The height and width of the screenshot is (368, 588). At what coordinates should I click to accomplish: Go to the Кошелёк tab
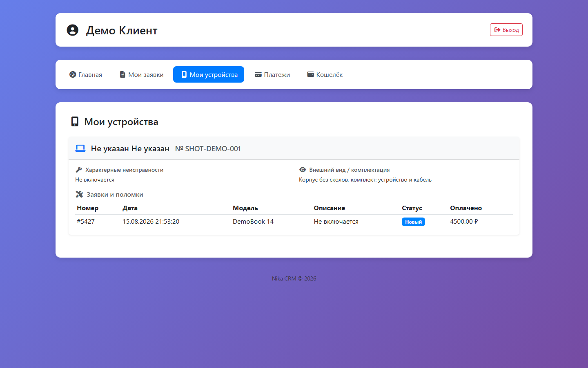coord(325,74)
